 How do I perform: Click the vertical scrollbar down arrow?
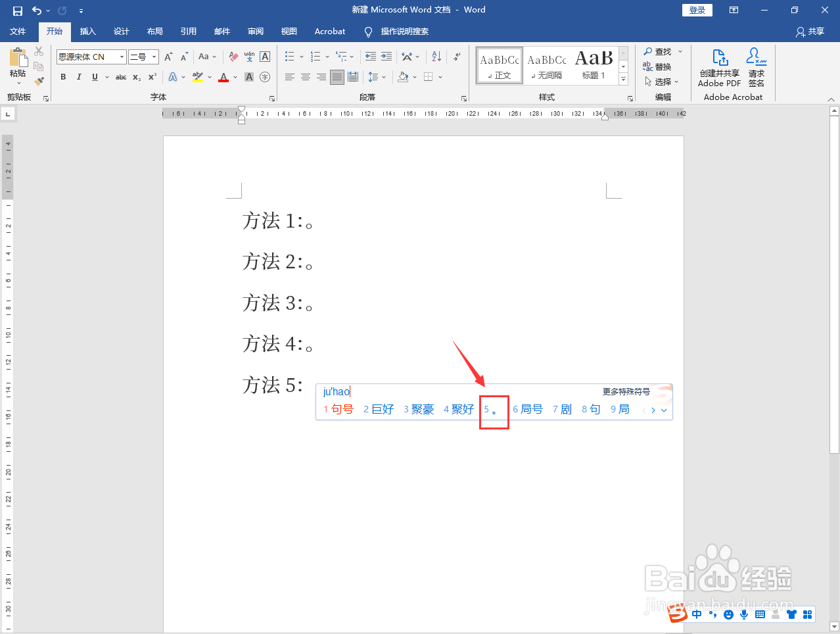(x=834, y=627)
